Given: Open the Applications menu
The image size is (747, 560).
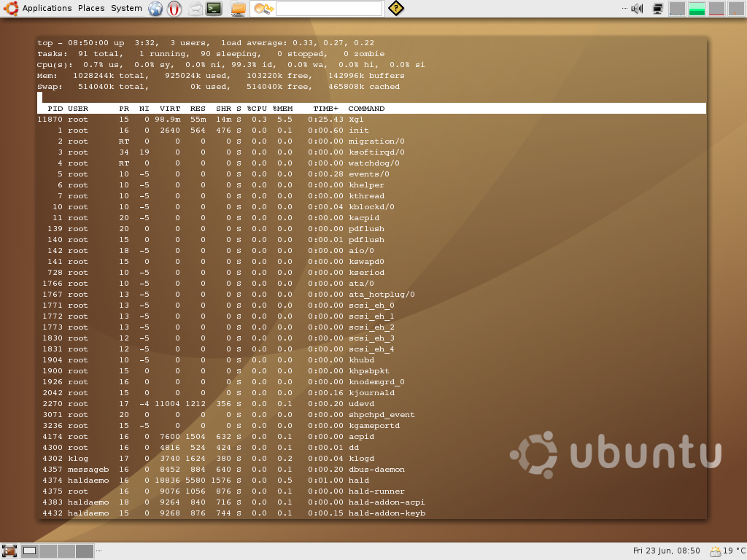Looking at the screenshot, I should 47,8.
